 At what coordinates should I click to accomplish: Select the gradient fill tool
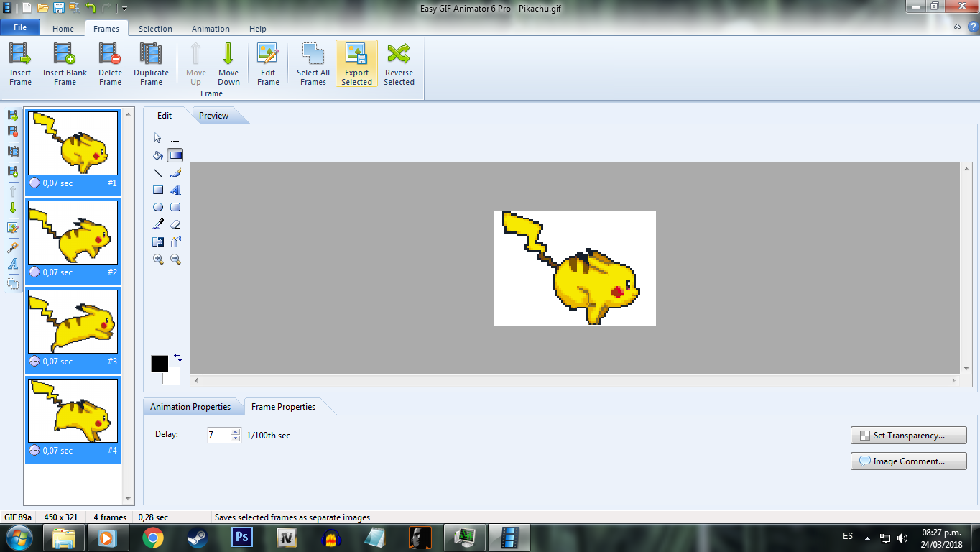pos(175,155)
